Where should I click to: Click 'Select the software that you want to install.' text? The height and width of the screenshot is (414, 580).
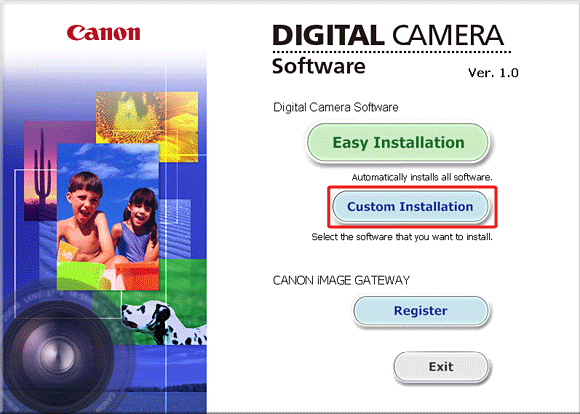click(402, 237)
